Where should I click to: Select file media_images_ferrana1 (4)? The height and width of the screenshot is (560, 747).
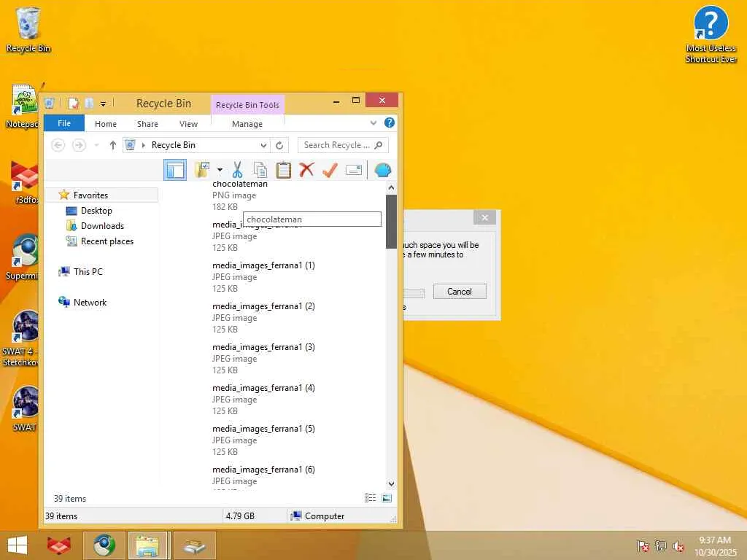pos(263,399)
